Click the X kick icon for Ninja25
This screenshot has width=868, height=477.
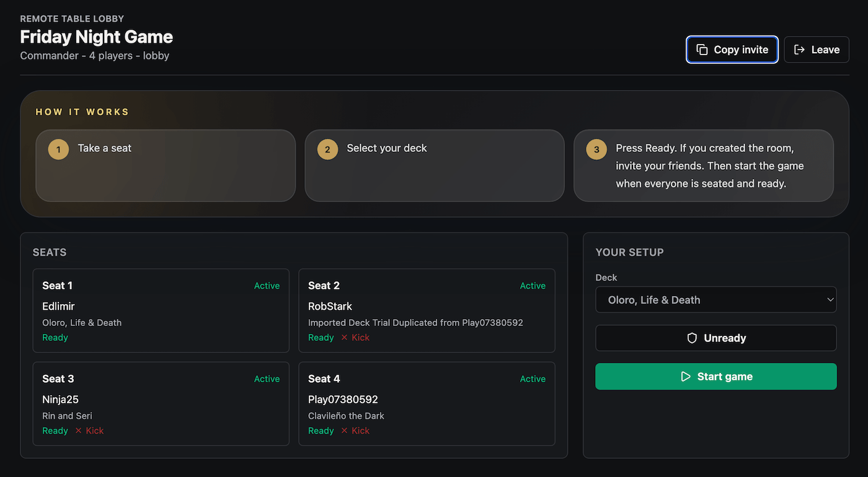pyautogui.click(x=78, y=431)
